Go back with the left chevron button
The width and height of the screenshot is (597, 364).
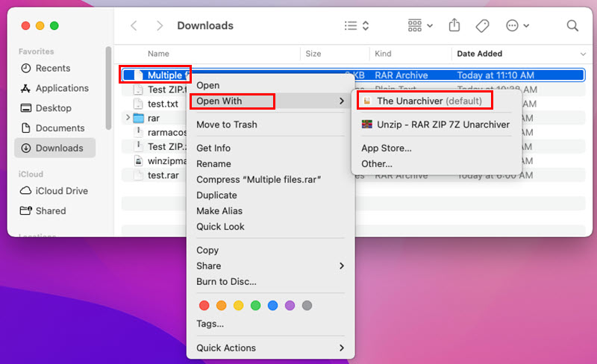tap(134, 26)
